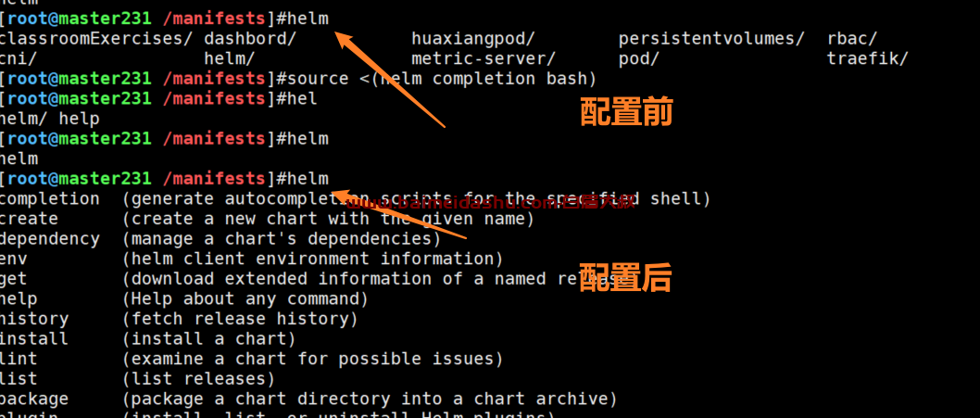The height and width of the screenshot is (418, 980).
Task: Click the orange 配置后 annotation label
Action: pyautogui.click(x=625, y=278)
